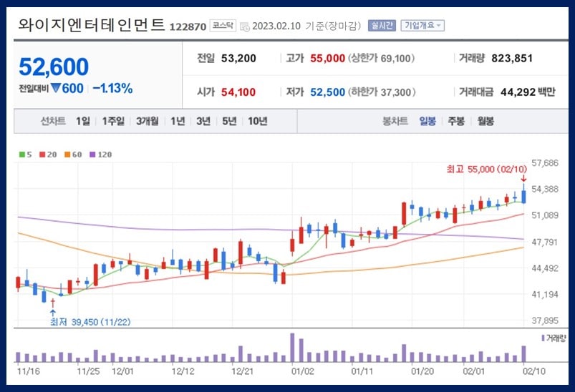Click the 거래량 value 823,851
This screenshot has width=575, height=392.
512,58
